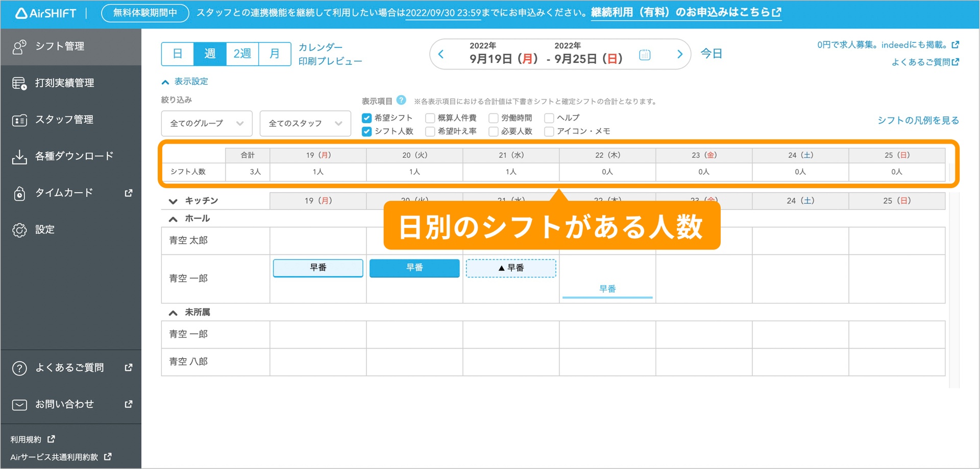Click the 今日 button
This screenshot has width=980, height=469.
711,53
